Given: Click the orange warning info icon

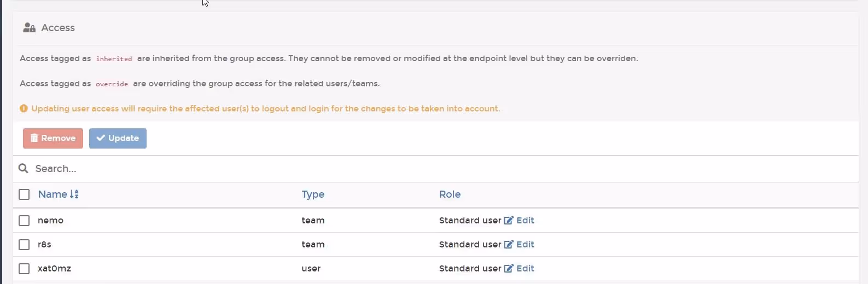Looking at the screenshot, I should [24, 109].
